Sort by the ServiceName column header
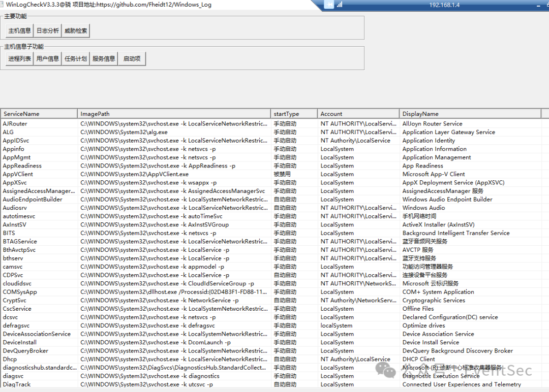Image resolution: width=549 pixels, height=392 pixels. (39, 114)
